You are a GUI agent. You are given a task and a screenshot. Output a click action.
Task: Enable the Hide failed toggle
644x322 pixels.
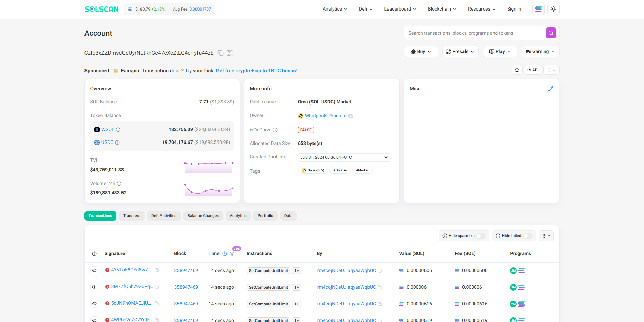[527, 236]
